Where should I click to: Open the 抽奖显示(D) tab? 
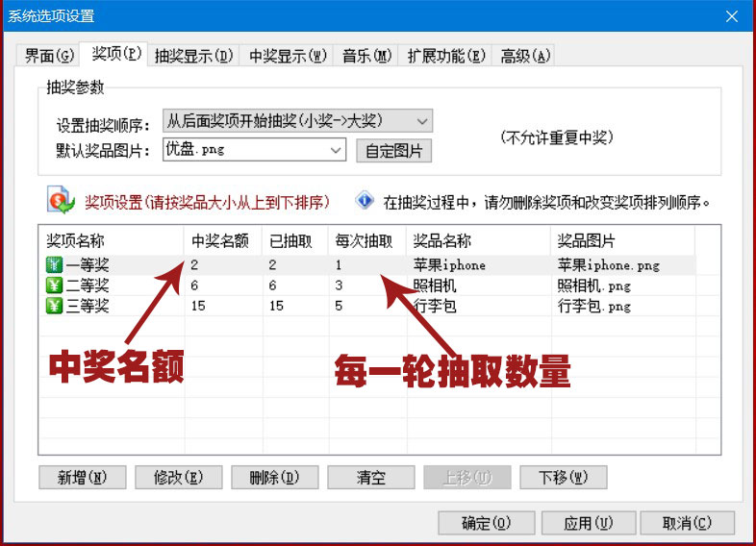coord(194,56)
